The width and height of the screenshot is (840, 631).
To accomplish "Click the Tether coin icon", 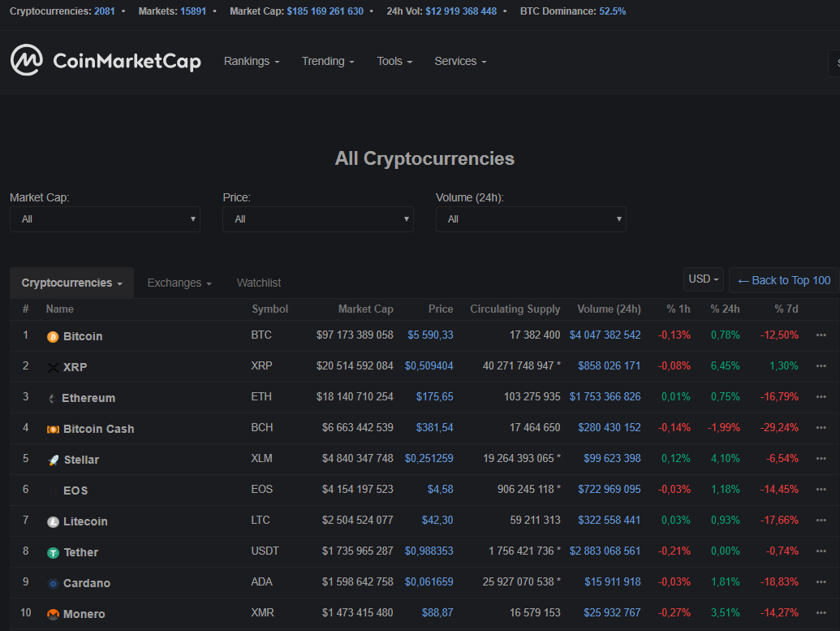I will (53, 552).
